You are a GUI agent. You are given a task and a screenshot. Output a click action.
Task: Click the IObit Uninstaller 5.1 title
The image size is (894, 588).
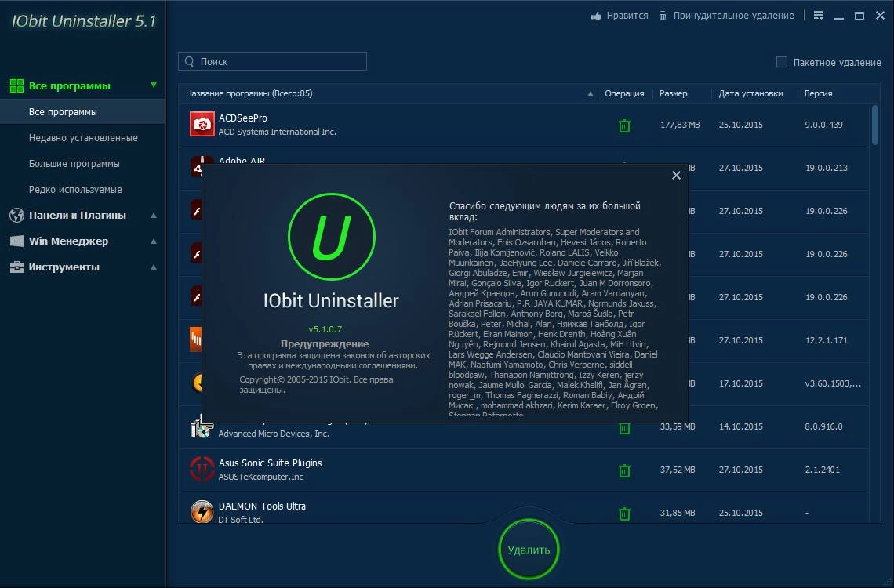pyautogui.click(x=84, y=21)
